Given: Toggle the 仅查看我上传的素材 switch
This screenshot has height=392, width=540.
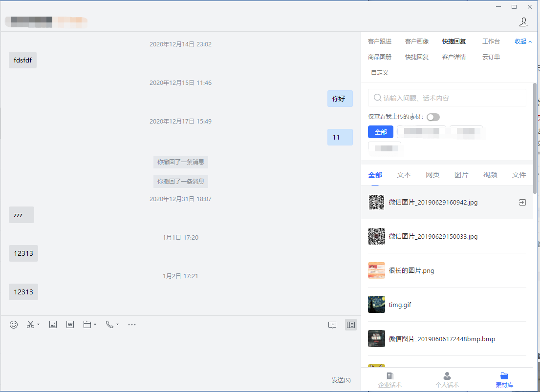Looking at the screenshot, I should pyautogui.click(x=433, y=117).
